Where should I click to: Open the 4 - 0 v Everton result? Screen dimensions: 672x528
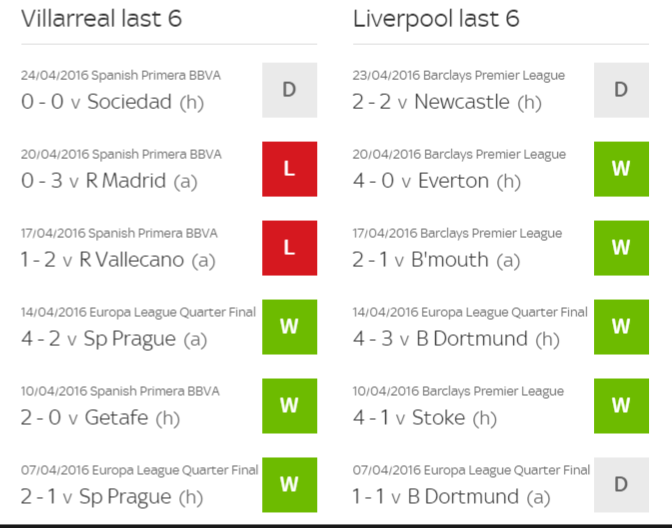click(x=437, y=181)
